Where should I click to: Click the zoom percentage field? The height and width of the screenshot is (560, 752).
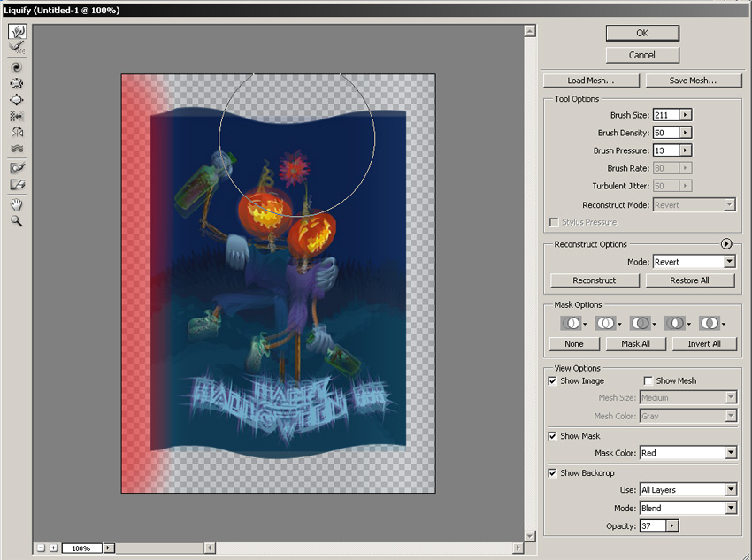82,548
